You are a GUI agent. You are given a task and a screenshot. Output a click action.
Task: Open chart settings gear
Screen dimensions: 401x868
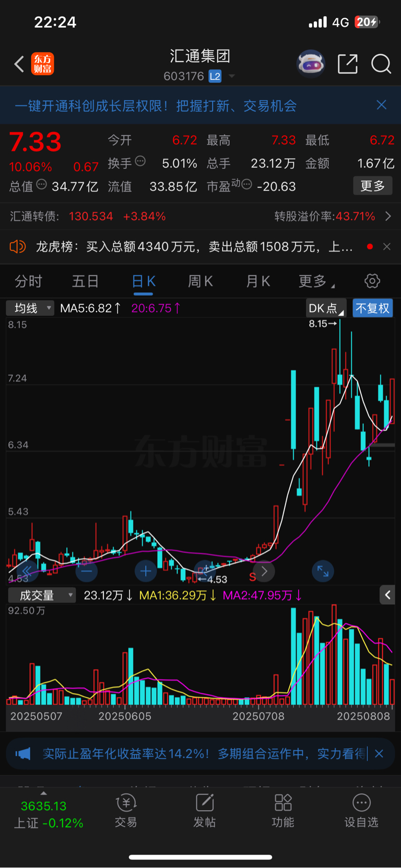point(372,281)
